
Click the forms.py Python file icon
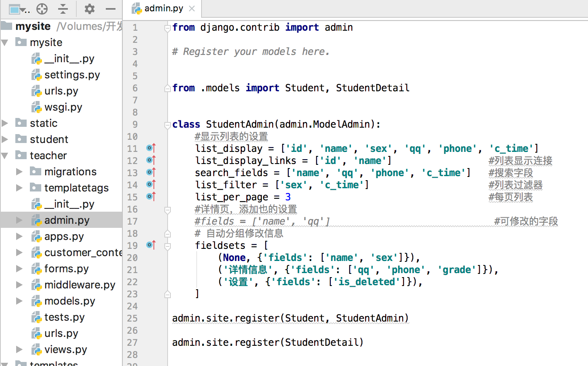(36, 269)
